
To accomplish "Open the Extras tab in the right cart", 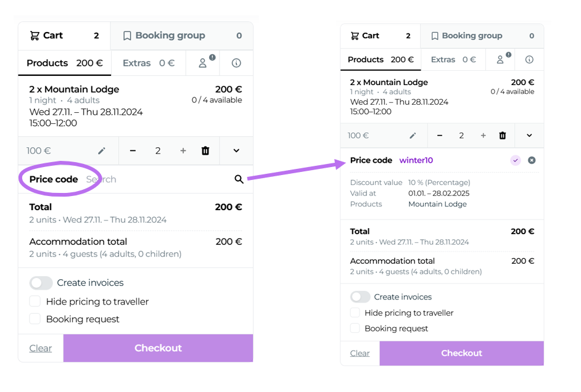I will (453, 60).
